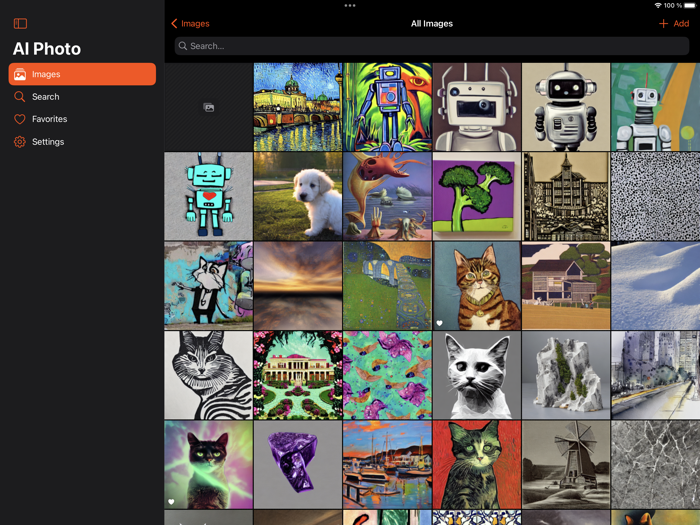The image size is (700, 525).
Task: Open the Japanese-style house print
Action: coord(566,286)
